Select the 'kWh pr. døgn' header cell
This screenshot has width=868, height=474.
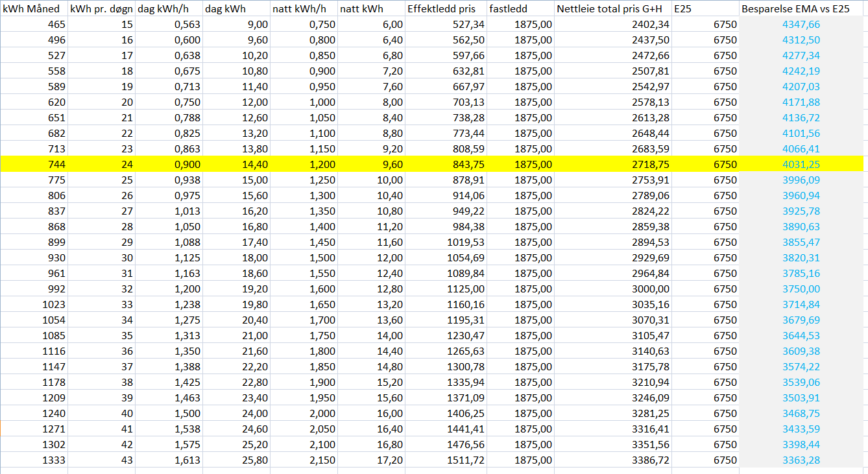coord(102,9)
